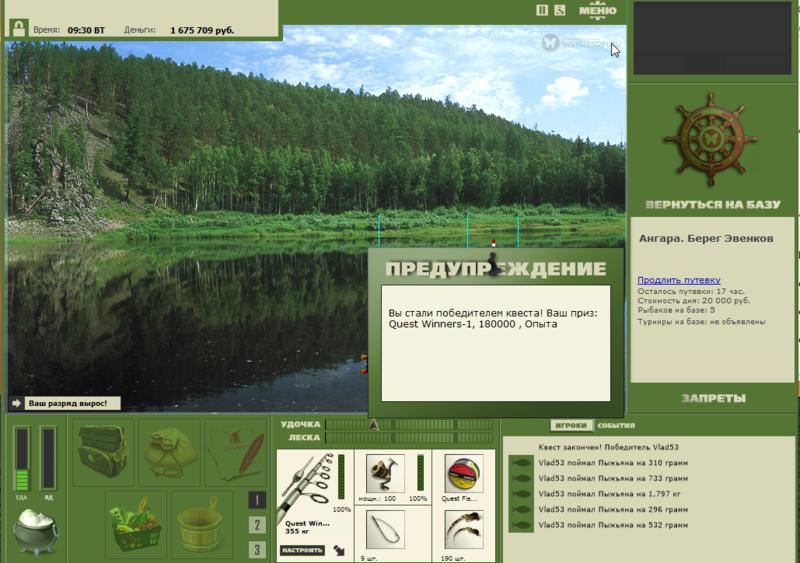800x563 pixels.
Task: Click the ЯД level bar
Action: 48,459
